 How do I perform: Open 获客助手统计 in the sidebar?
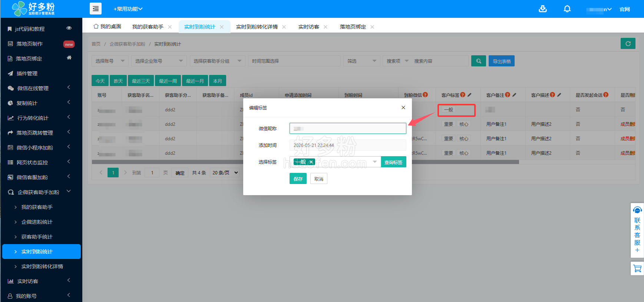point(37,237)
